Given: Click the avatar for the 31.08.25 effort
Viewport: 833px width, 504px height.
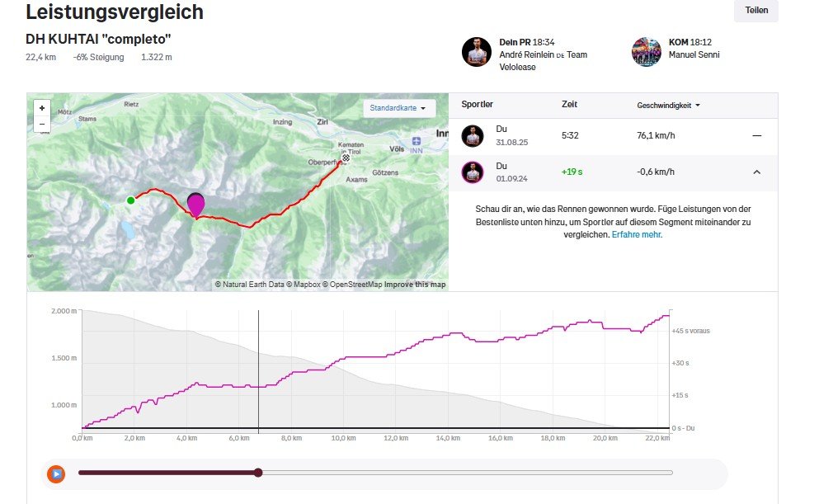Looking at the screenshot, I should (472, 135).
